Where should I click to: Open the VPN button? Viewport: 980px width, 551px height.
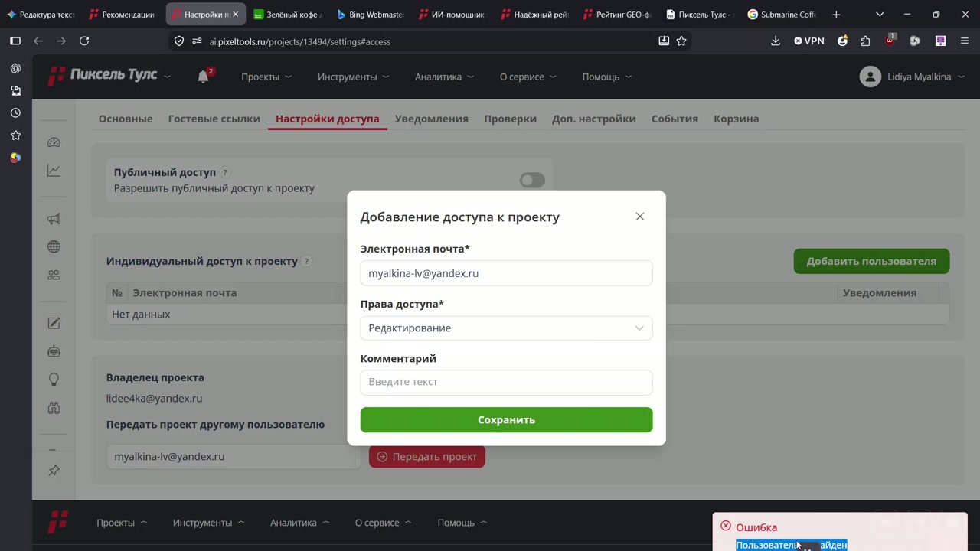809,41
